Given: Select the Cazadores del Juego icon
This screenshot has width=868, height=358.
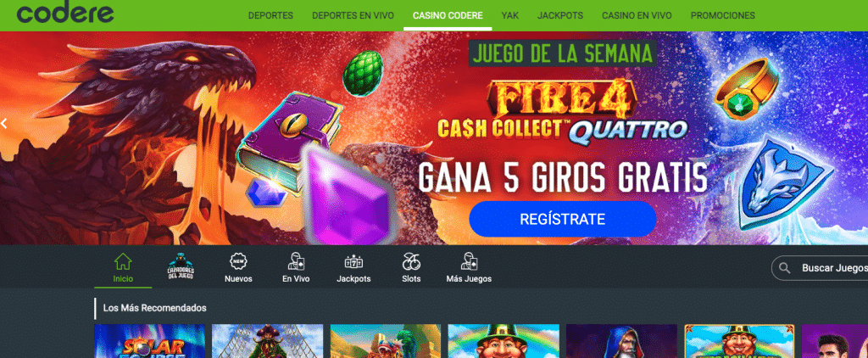Looking at the screenshot, I should point(181,266).
